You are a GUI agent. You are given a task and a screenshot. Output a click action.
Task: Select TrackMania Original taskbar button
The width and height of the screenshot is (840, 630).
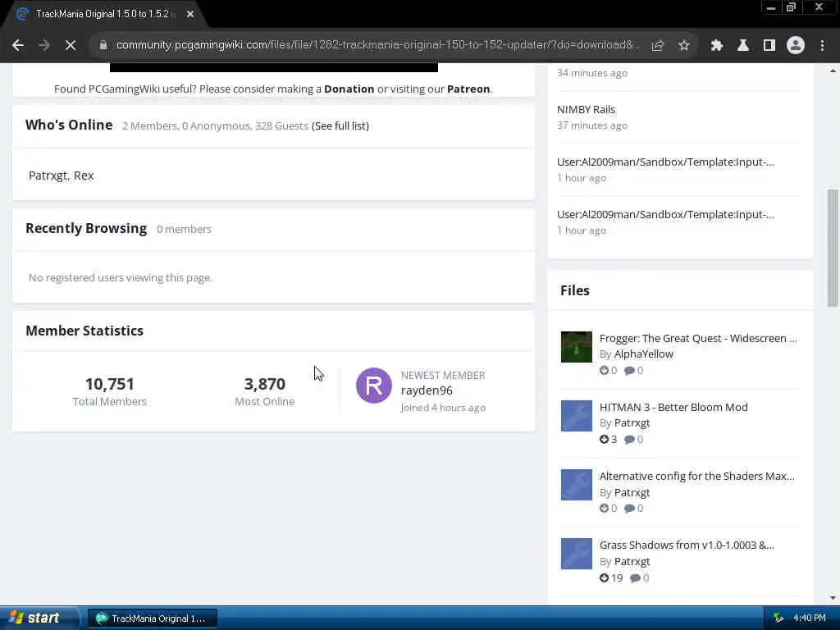152,619
